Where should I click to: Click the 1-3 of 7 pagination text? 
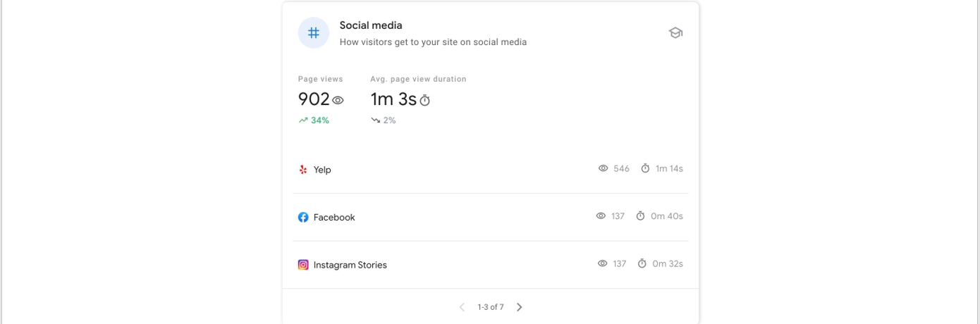pyautogui.click(x=491, y=307)
